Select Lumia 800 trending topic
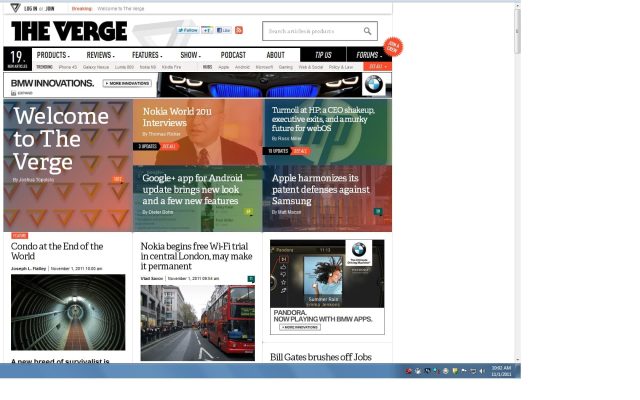The width and height of the screenshot is (640, 400). pos(124,67)
